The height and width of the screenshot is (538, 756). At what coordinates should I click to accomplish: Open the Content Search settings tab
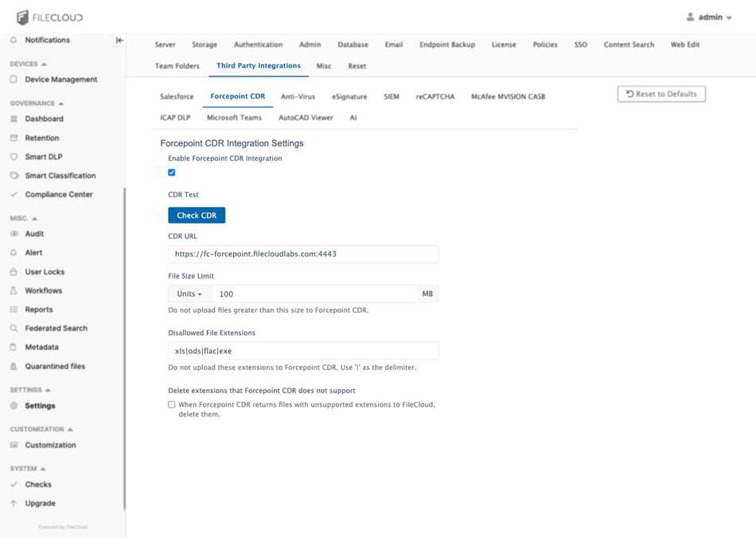[x=629, y=45]
